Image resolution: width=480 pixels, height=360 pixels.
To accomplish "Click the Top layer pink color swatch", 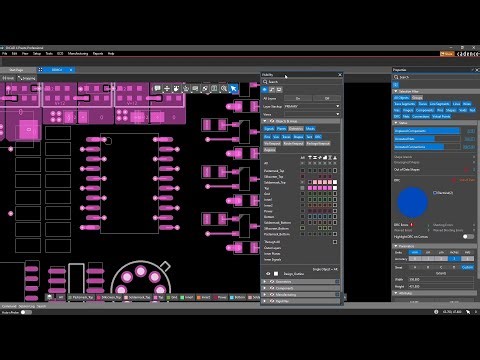I will [x=310, y=188].
